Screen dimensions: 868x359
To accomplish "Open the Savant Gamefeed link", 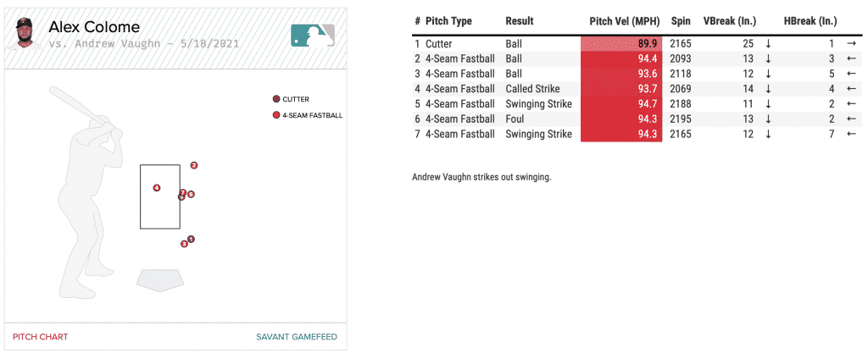I will point(297,337).
